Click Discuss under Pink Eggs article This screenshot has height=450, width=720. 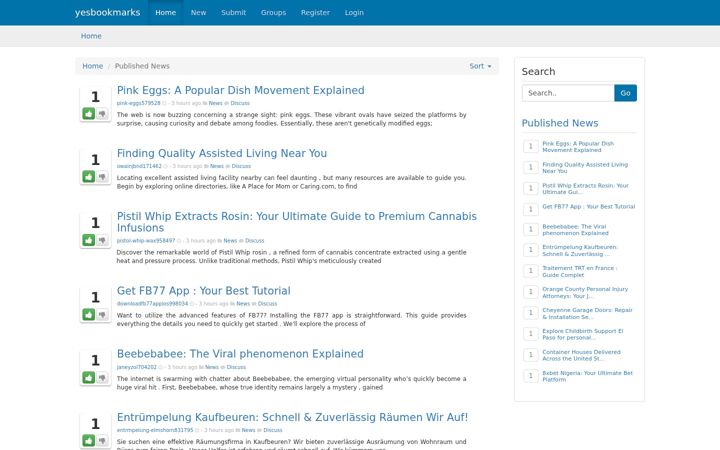tap(240, 103)
